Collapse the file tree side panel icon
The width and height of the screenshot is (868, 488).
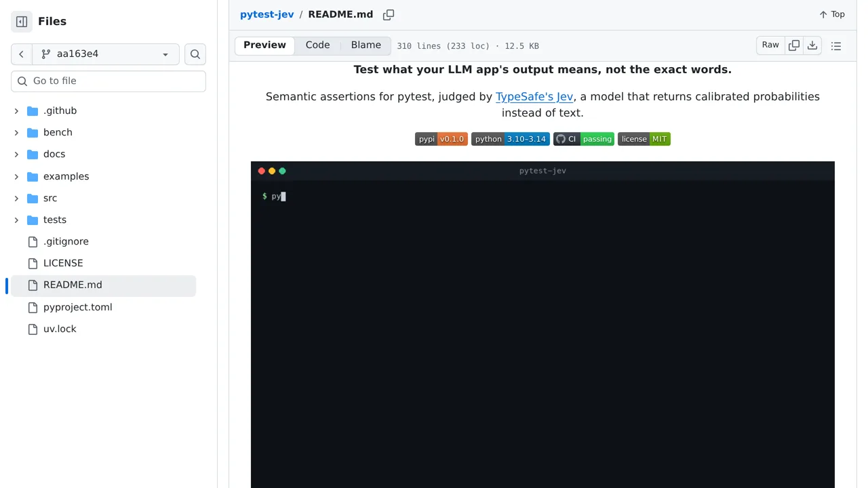[x=22, y=22]
